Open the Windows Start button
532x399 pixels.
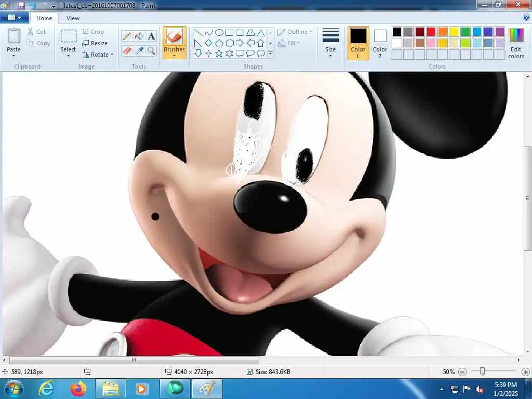[14, 389]
